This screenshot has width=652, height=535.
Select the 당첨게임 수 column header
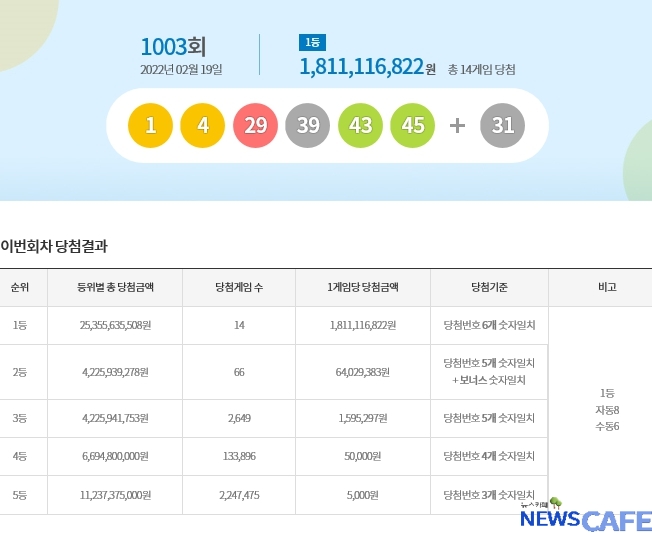coord(239,287)
